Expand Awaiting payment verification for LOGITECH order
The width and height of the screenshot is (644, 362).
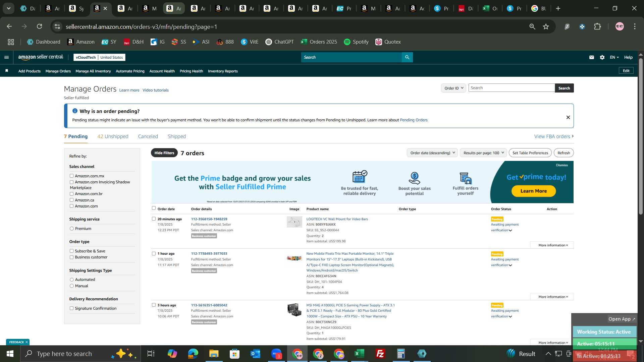pos(505,227)
